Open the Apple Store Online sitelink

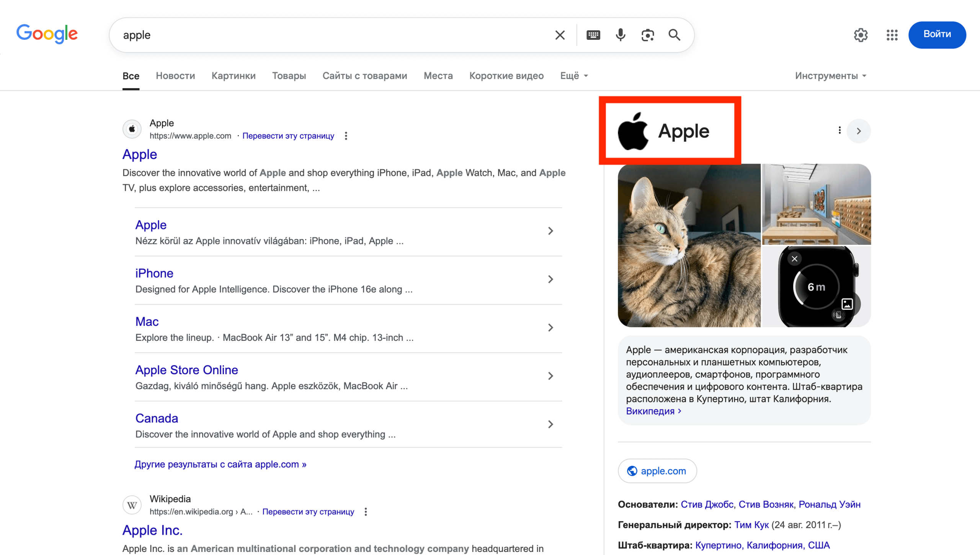187,370
